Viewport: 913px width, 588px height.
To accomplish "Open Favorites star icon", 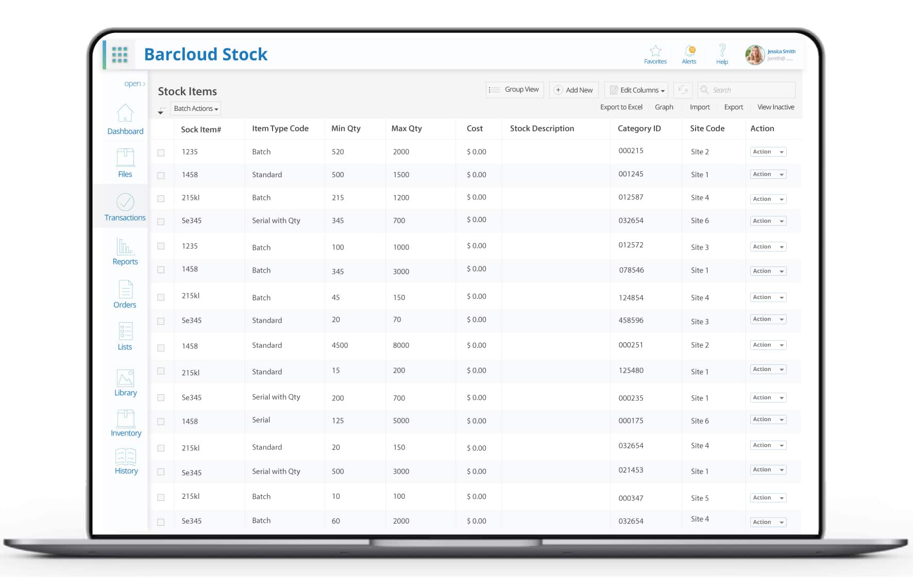I will (x=655, y=51).
